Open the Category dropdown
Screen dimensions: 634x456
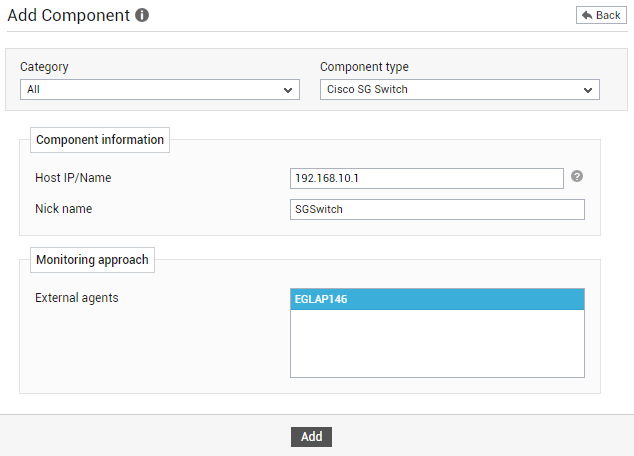pyautogui.click(x=160, y=89)
